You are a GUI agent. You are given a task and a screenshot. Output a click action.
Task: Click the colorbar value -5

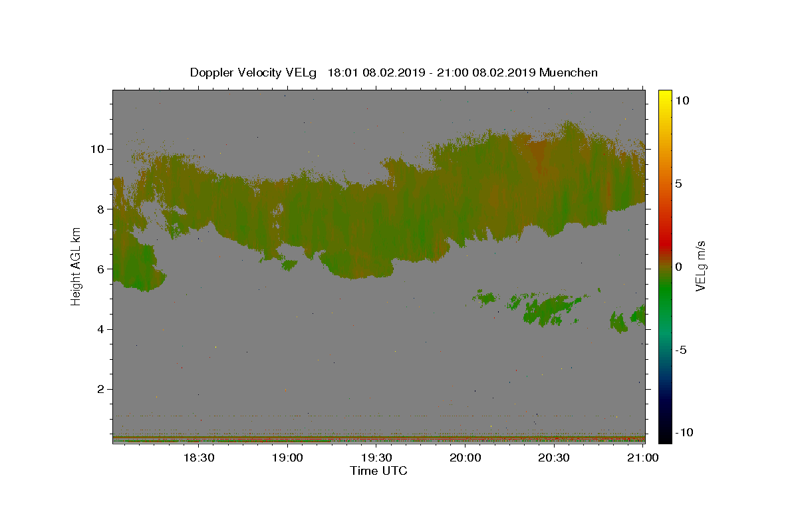click(x=682, y=350)
